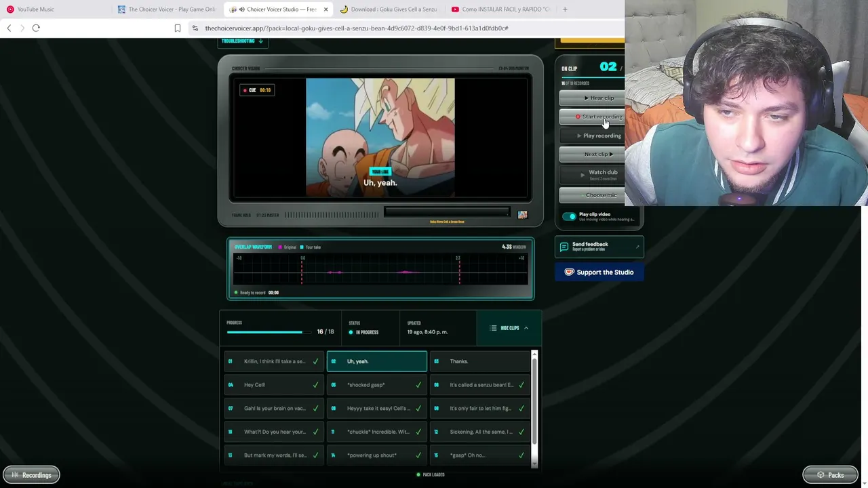Close the Choicer Voicer Studio tab

325,9
